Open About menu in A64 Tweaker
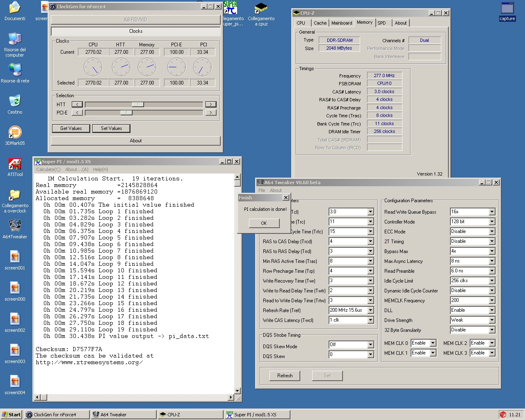The height and width of the screenshot is (420, 525). [276, 190]
